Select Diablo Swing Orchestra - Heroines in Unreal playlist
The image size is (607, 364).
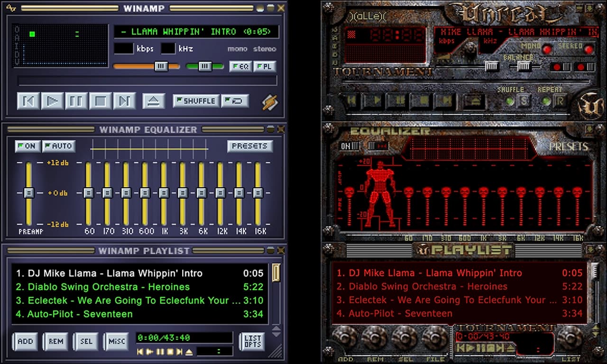459,286
